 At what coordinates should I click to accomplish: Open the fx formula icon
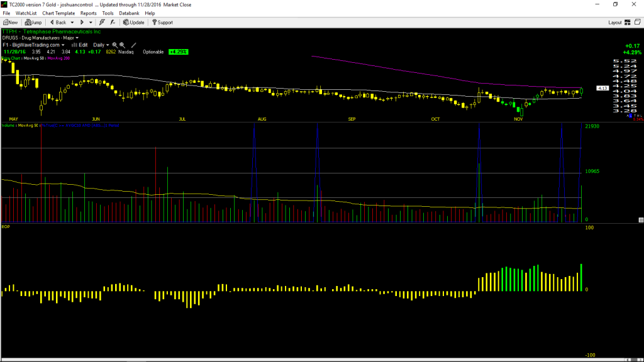113,23
